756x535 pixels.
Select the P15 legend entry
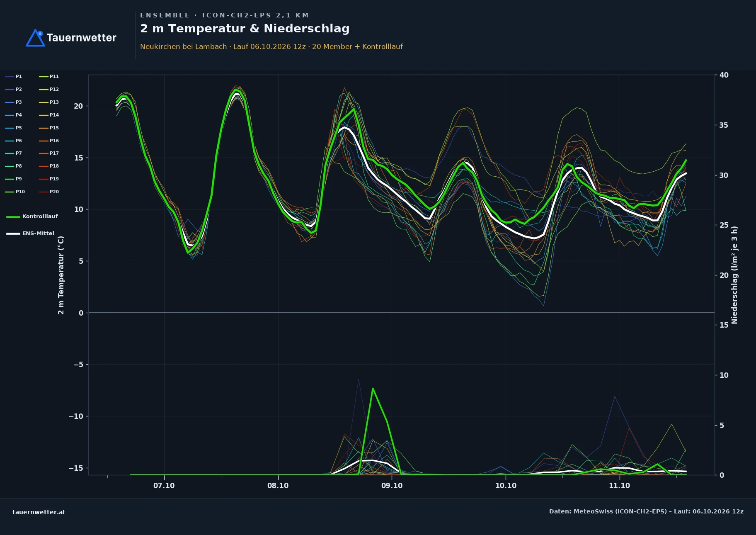coord(49,128)
